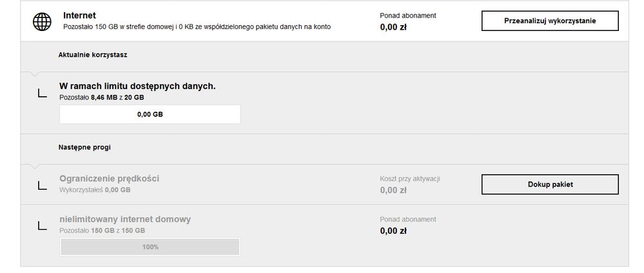
Task: Click the Dokup pakiet button
Action: (x=550, y=185)
